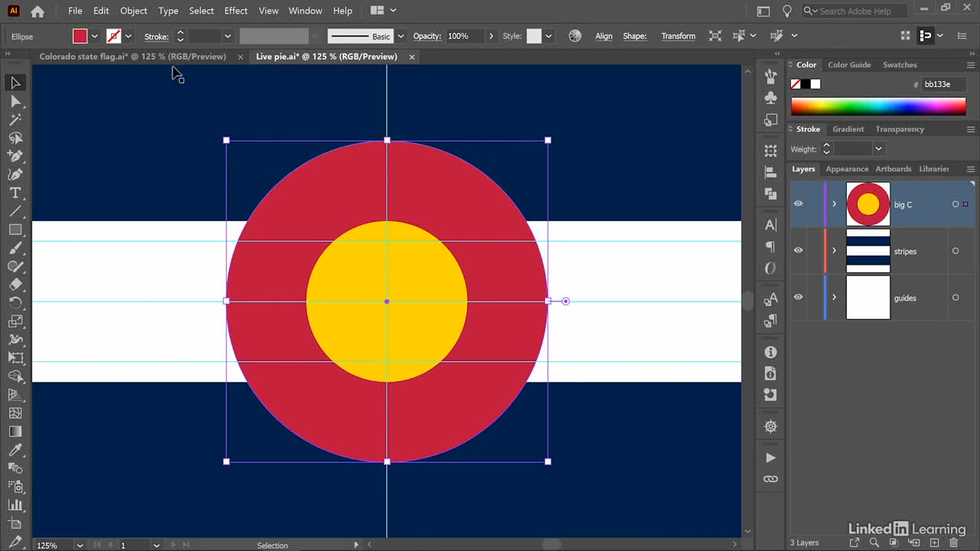Click the Opacity link

click(x=426, y=36)
